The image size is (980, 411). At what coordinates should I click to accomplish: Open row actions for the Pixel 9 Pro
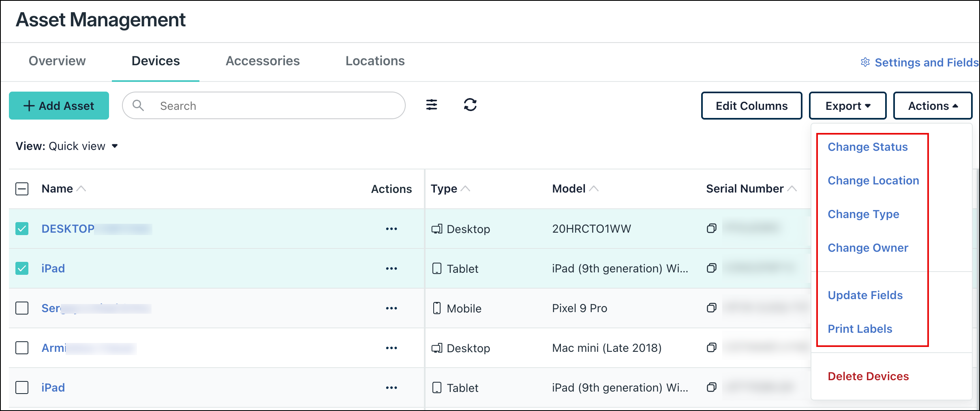click(391, 308)
